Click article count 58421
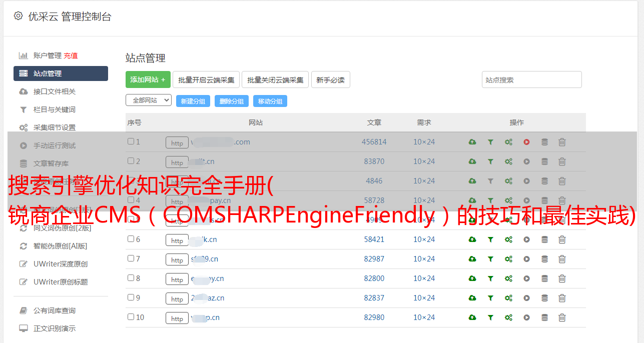The image size is (644, 343). (x=374, y=239)
